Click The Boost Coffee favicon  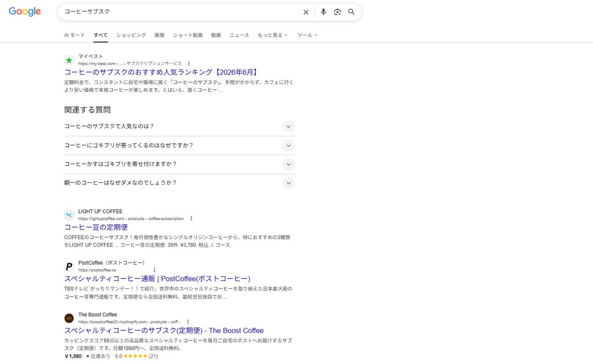pyautogui.click(x=69, y=318)
